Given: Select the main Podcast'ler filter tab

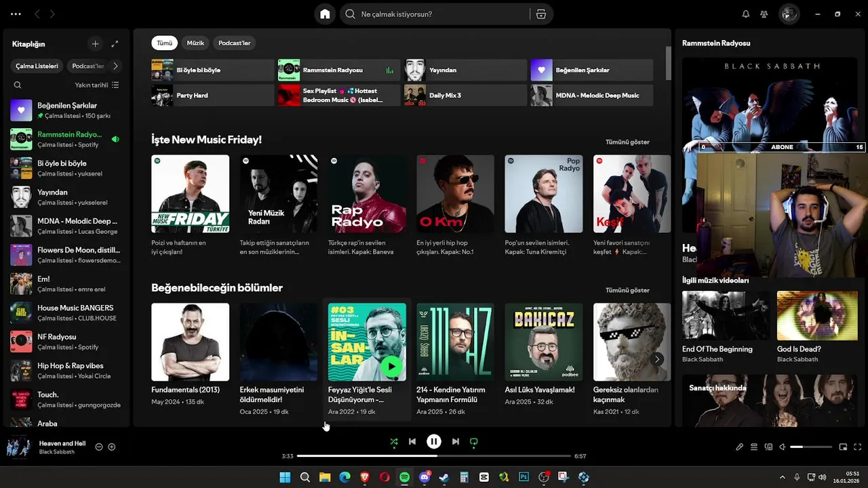Looking at the screenshot, I should coord(235,43).
